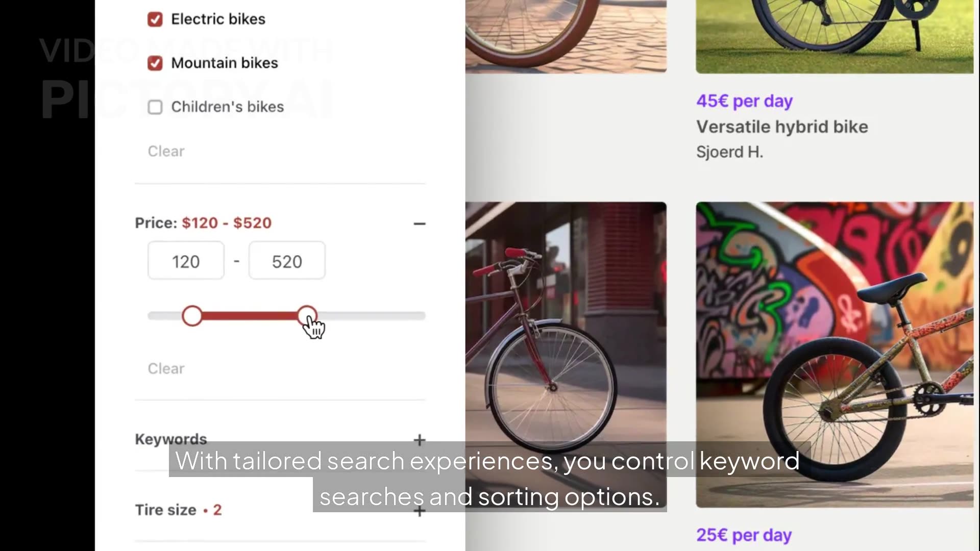Screen dimensions: 980x551
Task: Uncheck the Mountain bikes checkbox
Action: click(155, 63)
